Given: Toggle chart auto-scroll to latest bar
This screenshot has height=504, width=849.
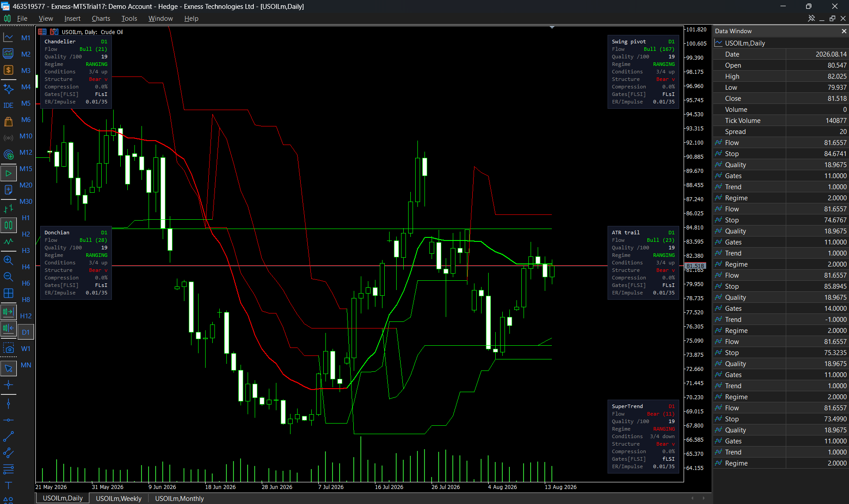Looking at the screenshot, I should point(8,328).
